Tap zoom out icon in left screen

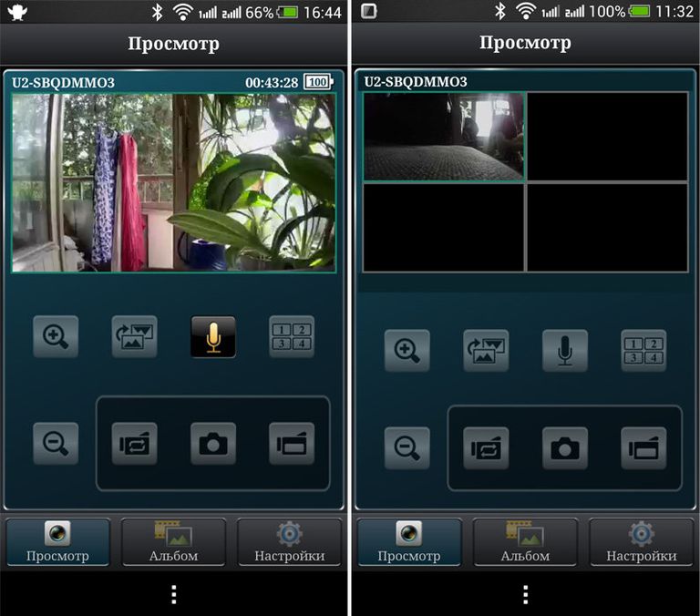[56, 444]
